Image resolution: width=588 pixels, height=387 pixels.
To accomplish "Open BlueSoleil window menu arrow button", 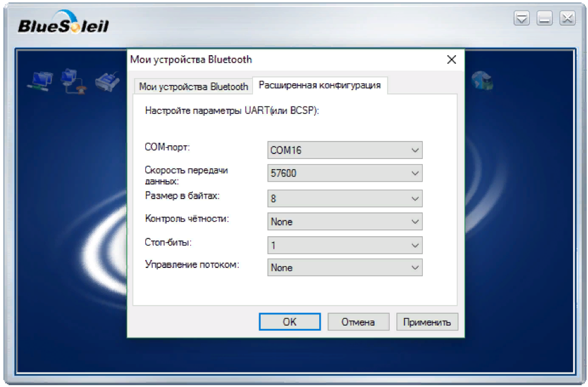I will (x=522, y=18).
